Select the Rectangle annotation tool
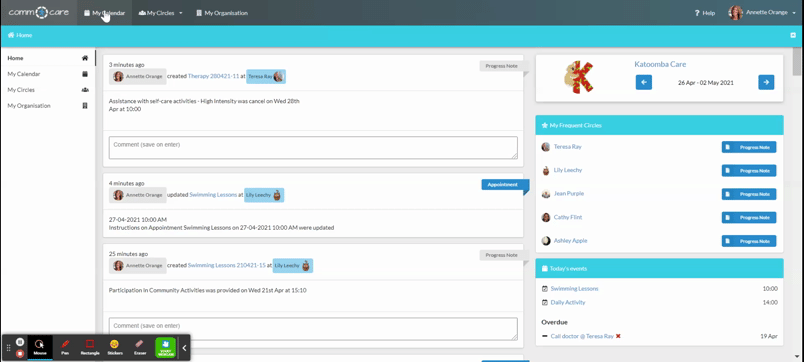Image resolution: width=804 pixels, height=362 pixels. tap(90, 347)
